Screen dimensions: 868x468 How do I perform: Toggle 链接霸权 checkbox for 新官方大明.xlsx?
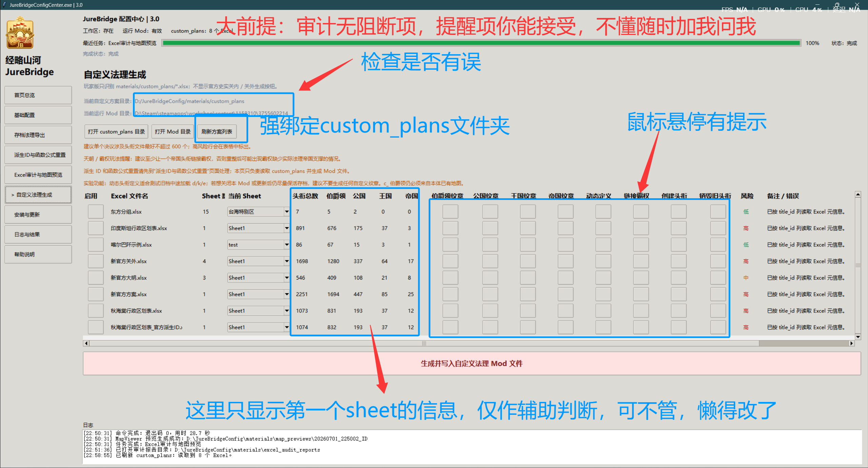(641, 278)
